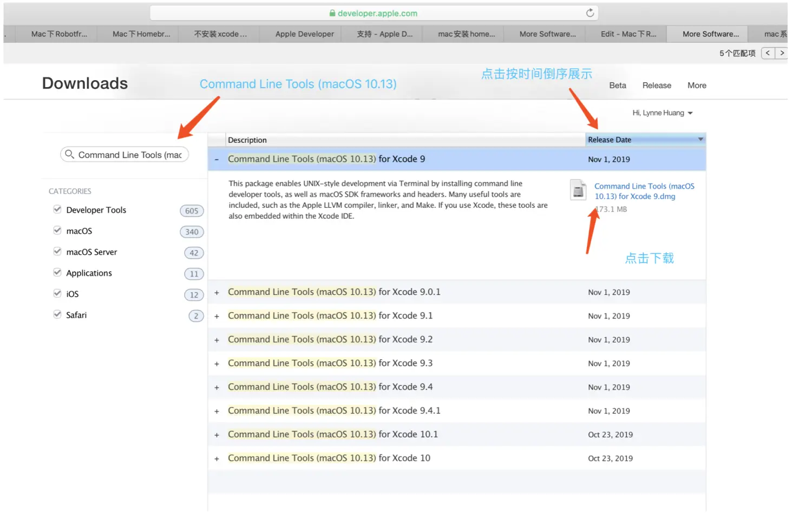Click Oct 23, 2019 date for Xcode 10.1

click(610, 435)
